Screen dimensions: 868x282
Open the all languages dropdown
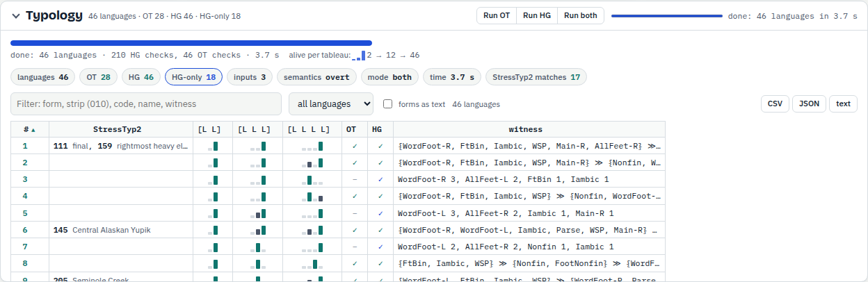(331, 103)
